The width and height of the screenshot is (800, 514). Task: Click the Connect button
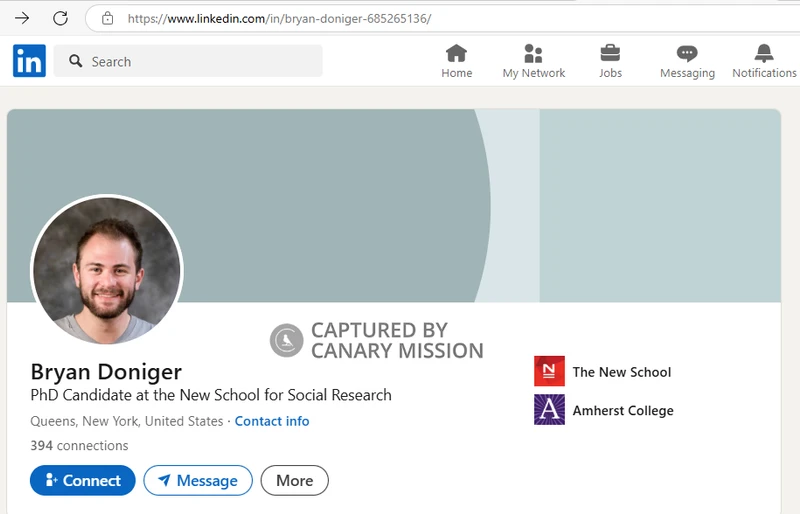pos(83,480)
